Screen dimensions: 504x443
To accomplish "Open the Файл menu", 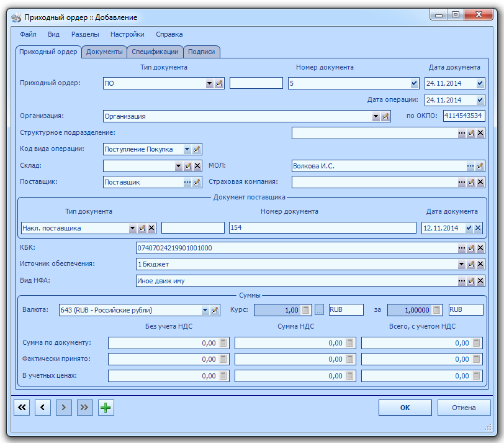I will point(29,34).
